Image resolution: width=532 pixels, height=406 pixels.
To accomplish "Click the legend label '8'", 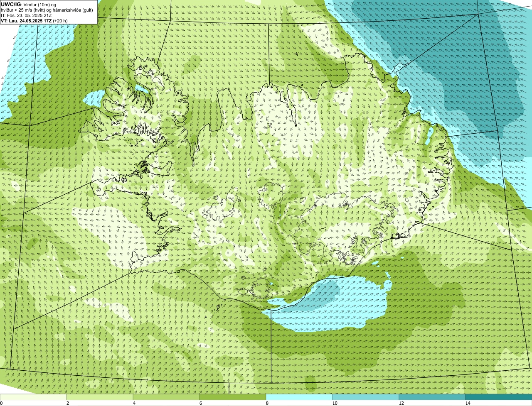I will tap(267, 403).
